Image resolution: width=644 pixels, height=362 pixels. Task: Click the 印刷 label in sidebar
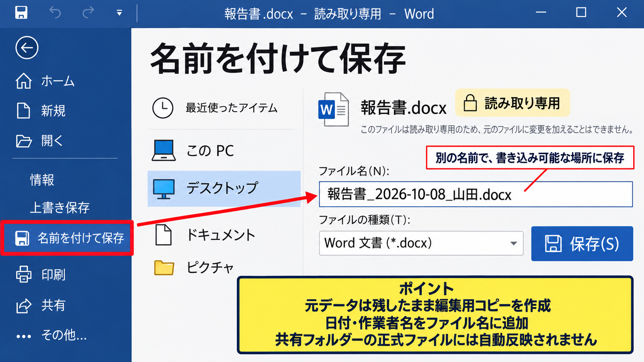click(x=54, y=275)
